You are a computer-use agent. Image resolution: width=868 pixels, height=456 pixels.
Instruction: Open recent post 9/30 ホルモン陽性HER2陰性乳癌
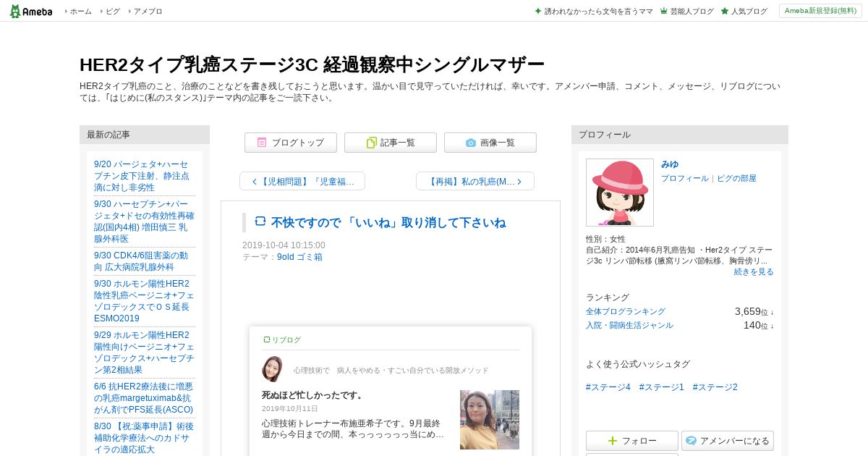click(144, 301)
